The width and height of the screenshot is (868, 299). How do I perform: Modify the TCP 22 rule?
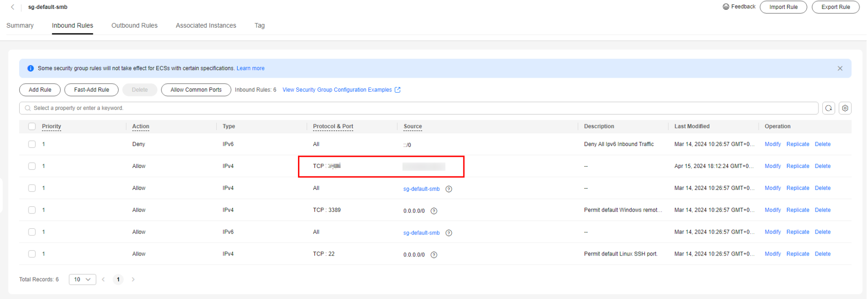[773, 254]
